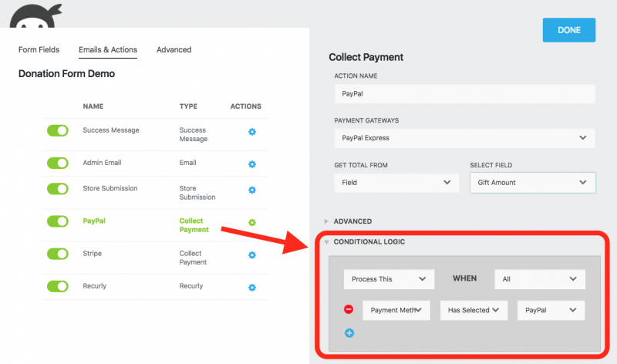Open the Payment Method condition dropdown
Image resolution: width=617 pixels, height=364 pixels.
click(396, 310)
